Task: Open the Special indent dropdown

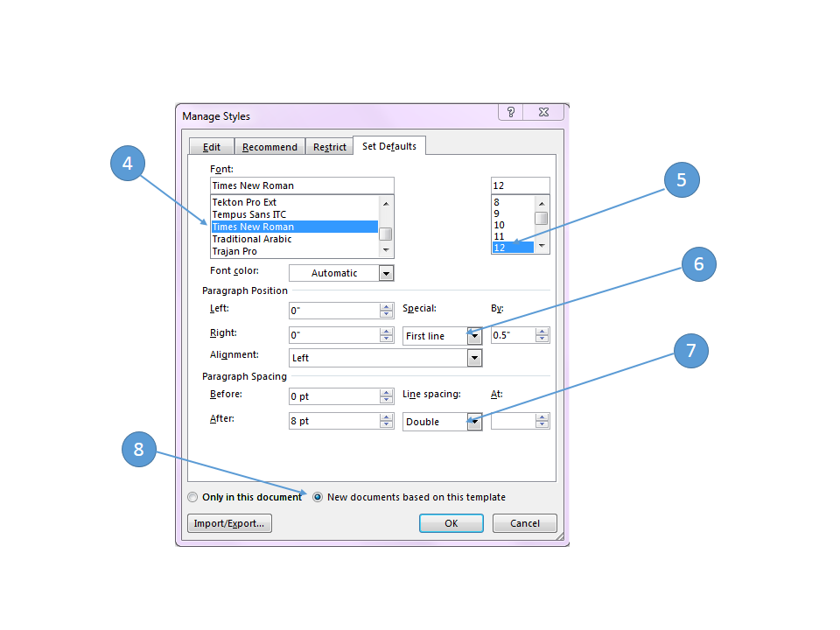Action: coord(474,336)
